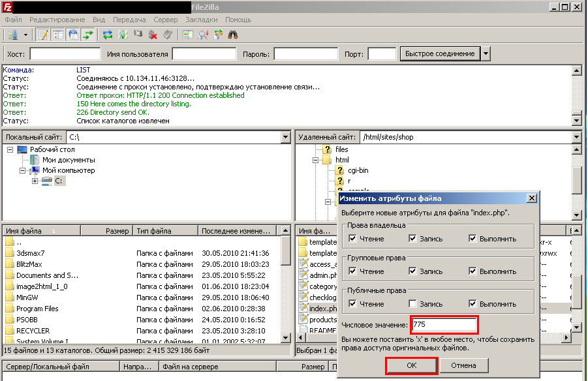Expand the C: drive tree node
Viewport: 588px width, 381px height.
(35, 181)
